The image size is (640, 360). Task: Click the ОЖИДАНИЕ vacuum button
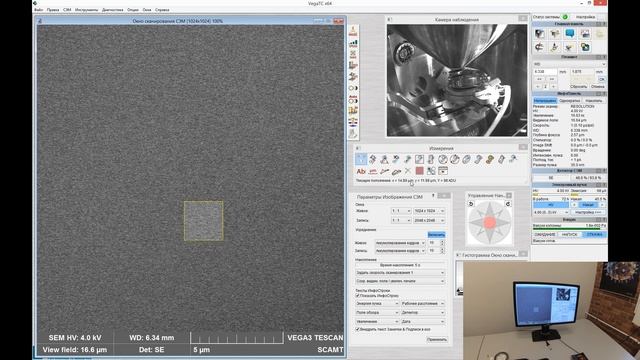(x=545, y=235)
